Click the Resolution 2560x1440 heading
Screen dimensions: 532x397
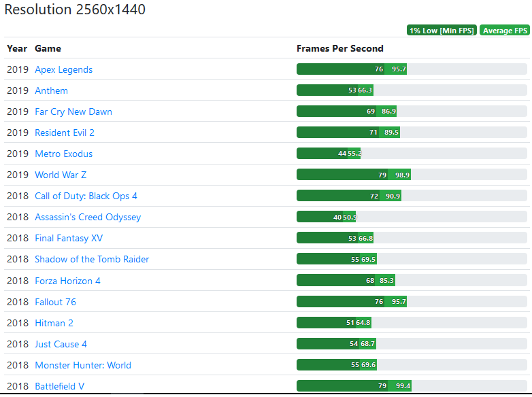pos(75,9)
